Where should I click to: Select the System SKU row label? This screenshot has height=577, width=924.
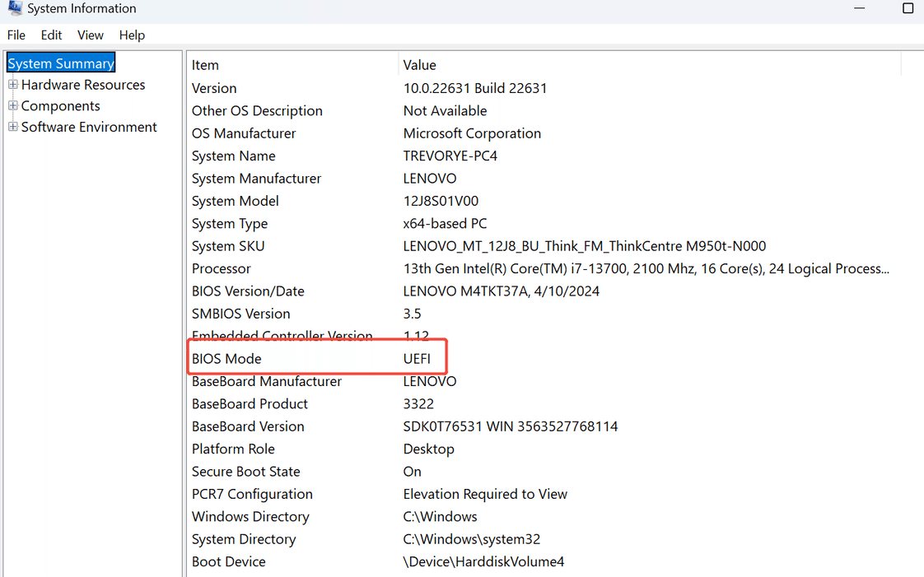[x=228, y=246]
